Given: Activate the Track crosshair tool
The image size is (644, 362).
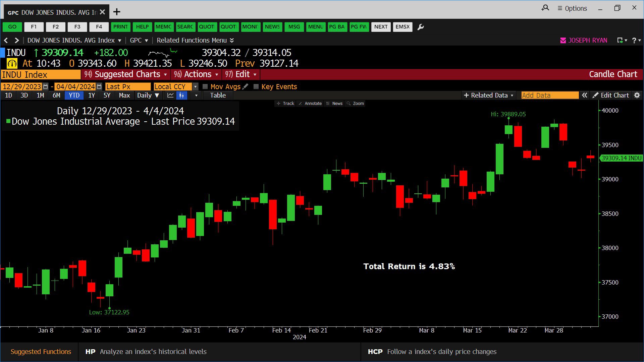Looking at the screenshot, I should (x=285, y=103).
